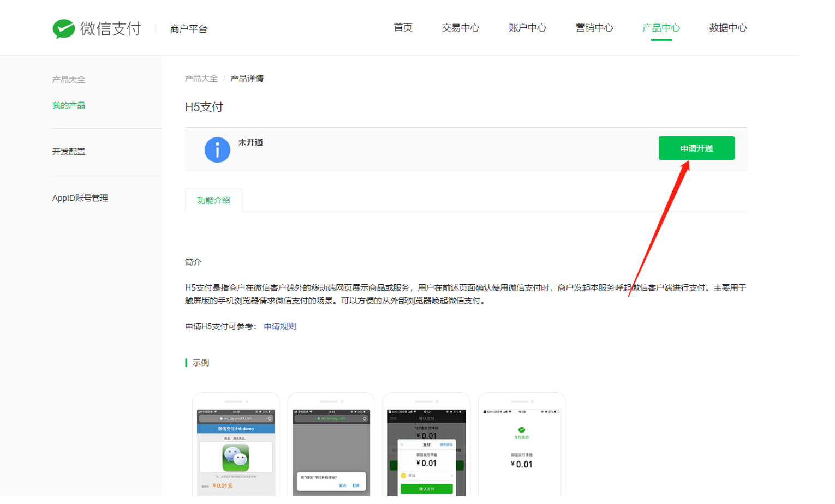Click the 确认支付 example screenshot
This screenshot has height=504, width=835.
tap(426, 445)
